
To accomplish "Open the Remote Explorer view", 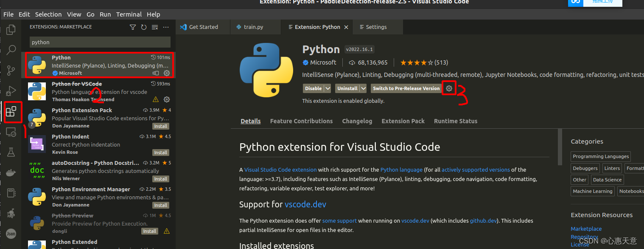I will [11, 132].
